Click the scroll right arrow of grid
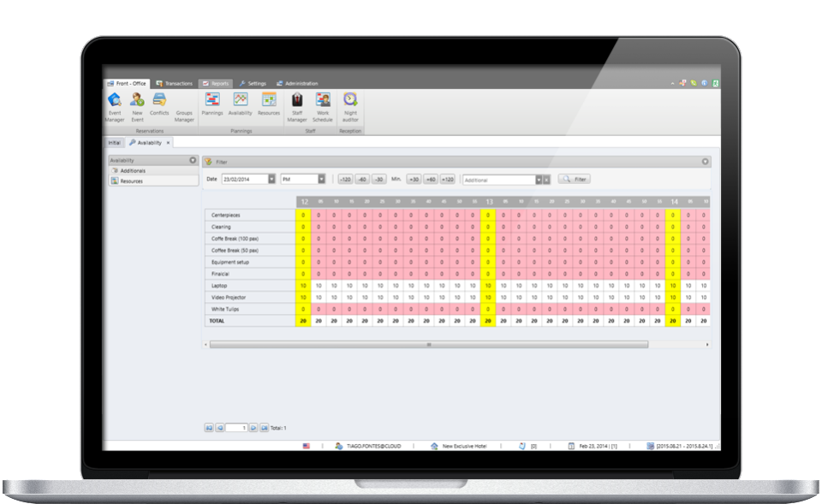Screen dimensions: 822x504 [707, 345]
